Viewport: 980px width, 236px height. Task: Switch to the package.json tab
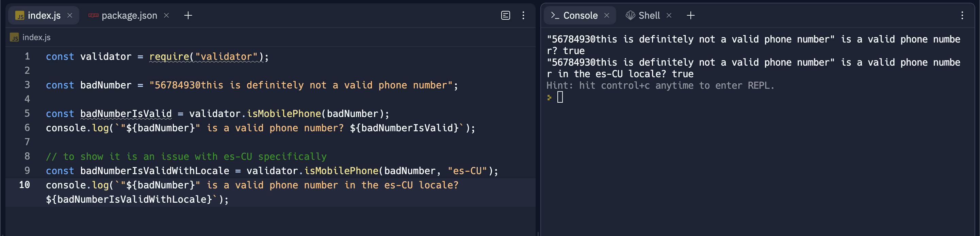click(129, 16)
